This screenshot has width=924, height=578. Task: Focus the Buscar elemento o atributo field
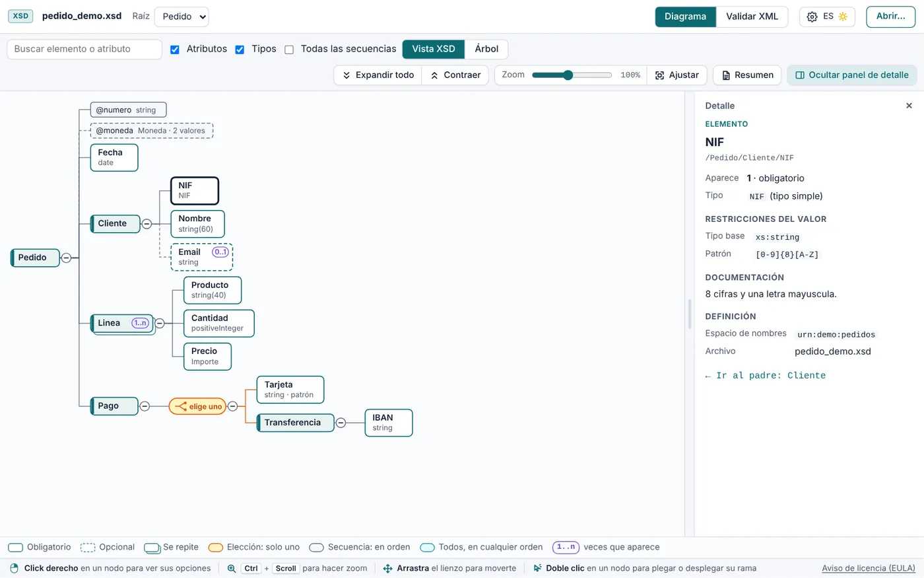84,49
